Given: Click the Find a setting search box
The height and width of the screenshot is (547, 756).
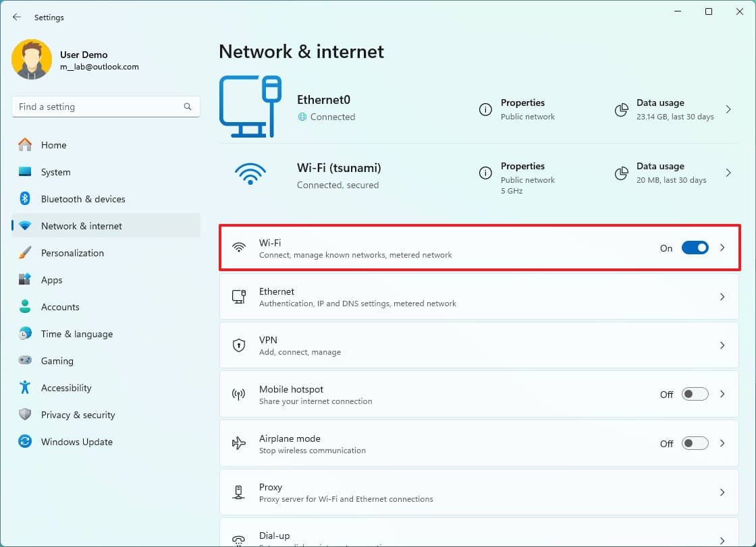Looking at the screenshot, I should (105, 107).
